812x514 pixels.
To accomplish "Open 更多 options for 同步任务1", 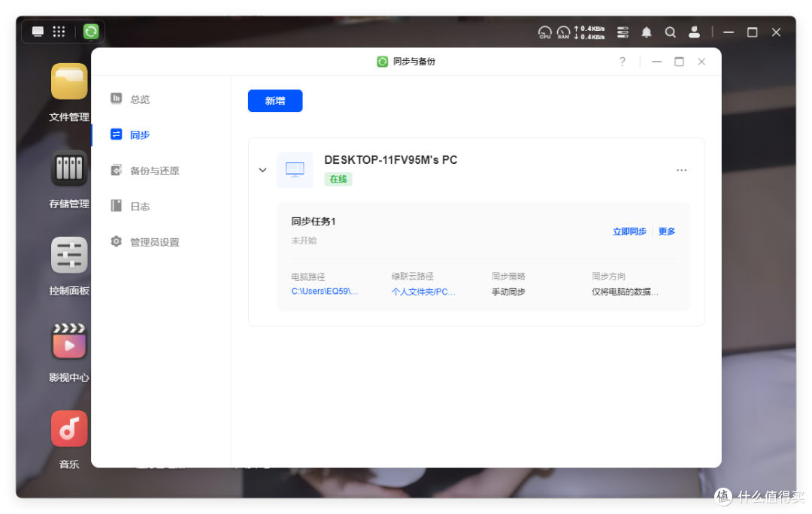I will point(666,231).
